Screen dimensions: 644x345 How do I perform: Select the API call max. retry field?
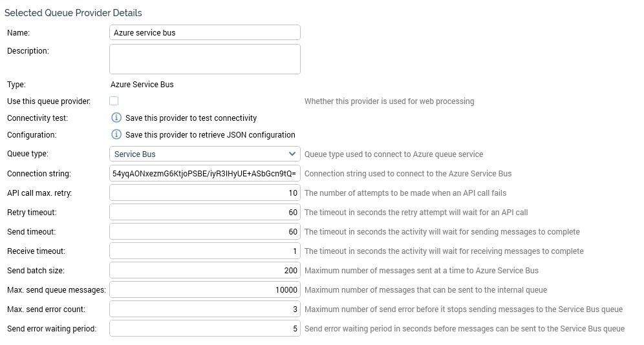point(205,193)
